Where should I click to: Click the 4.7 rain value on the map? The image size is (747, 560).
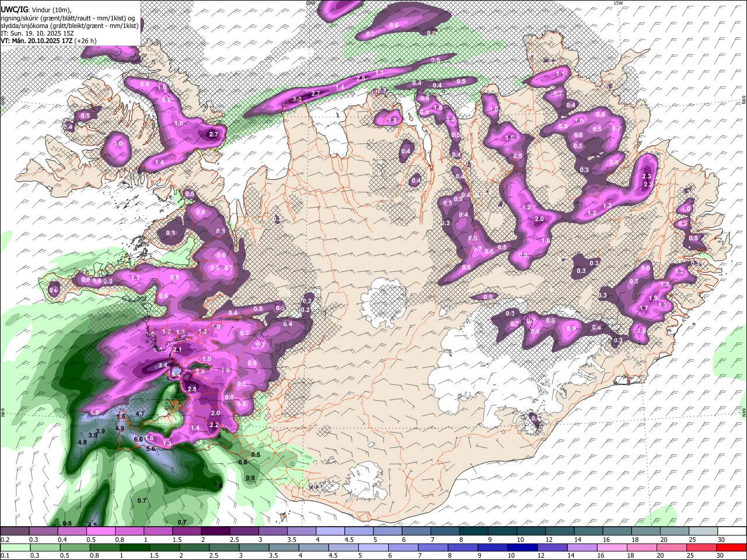140,414
